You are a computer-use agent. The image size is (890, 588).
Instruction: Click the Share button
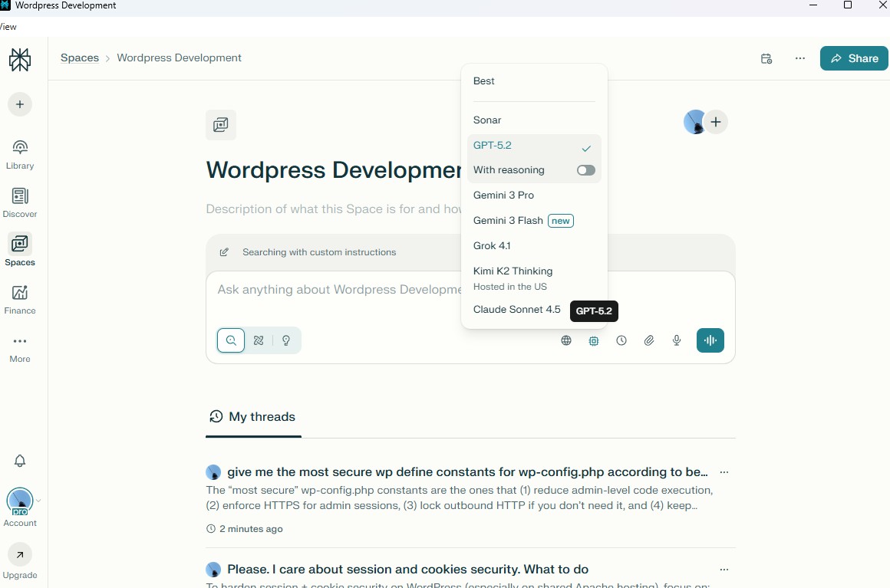click(x=854, y=58)
